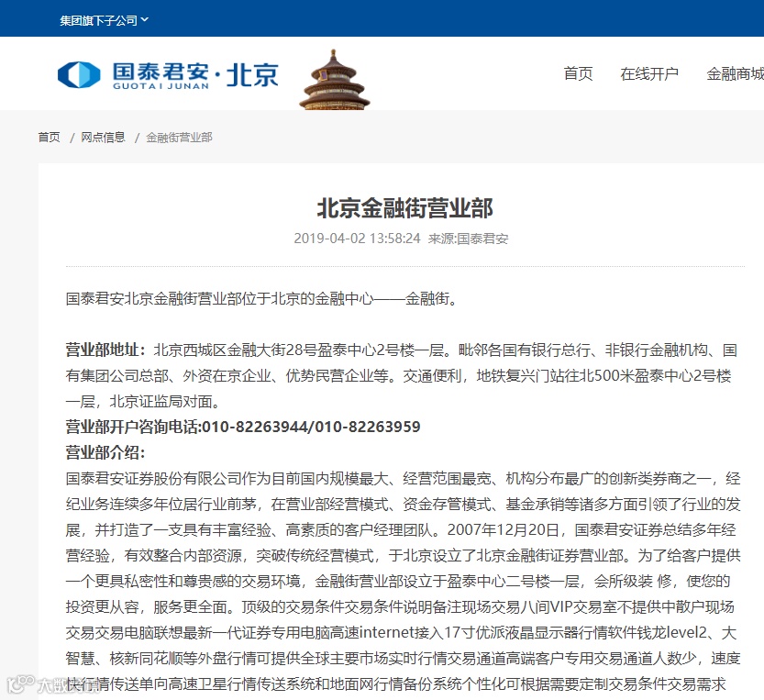764x700 pixels.
Task: Click the timestamp 2019-04-02 13:58:24
Action: 357,239
